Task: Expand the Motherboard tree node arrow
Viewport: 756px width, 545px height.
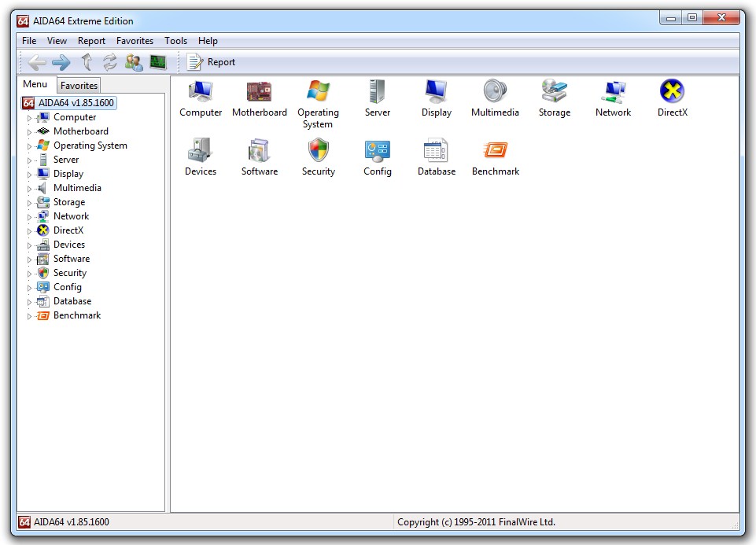Action: pyautogui.click(x=29, y=132)
